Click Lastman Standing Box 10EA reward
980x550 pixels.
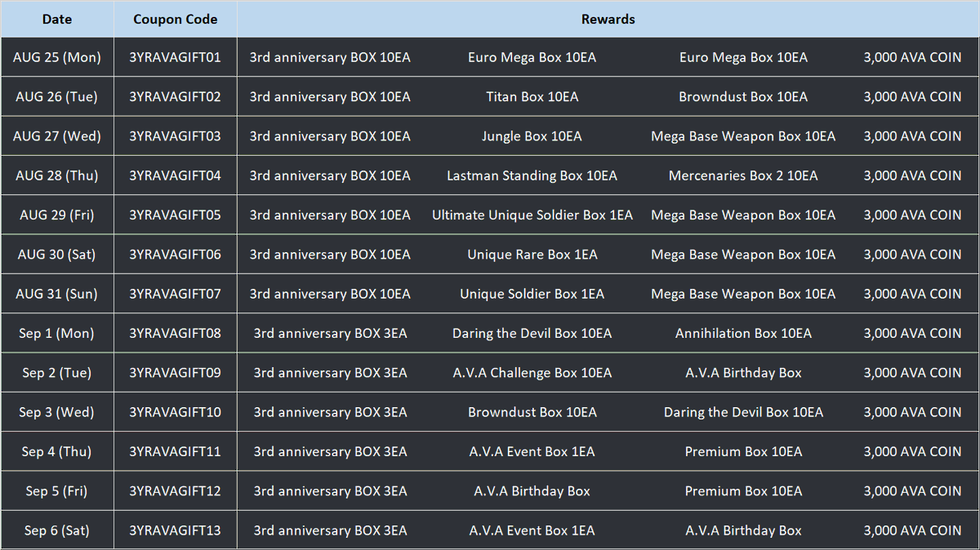[x=532, y=175]
